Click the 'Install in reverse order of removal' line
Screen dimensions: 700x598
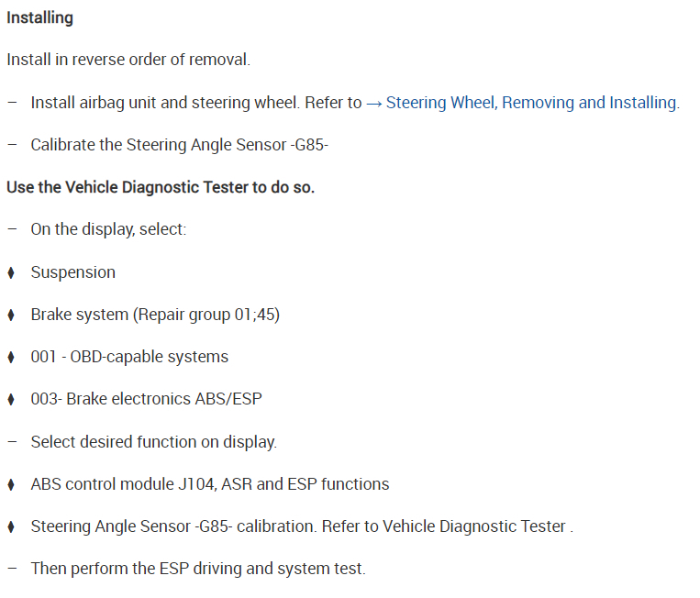(x=128, y=61)
